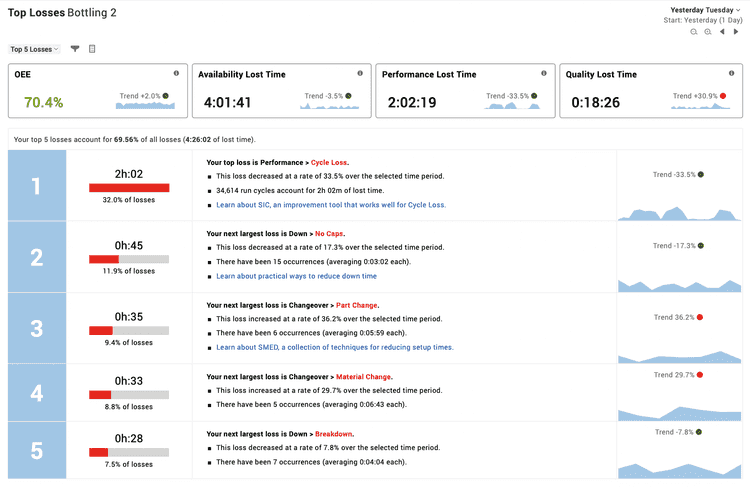Image resolution: width=750 pixels, height=487 pixels.
Task: Click the OEE 70.4% value
Action: coord(44,102)
